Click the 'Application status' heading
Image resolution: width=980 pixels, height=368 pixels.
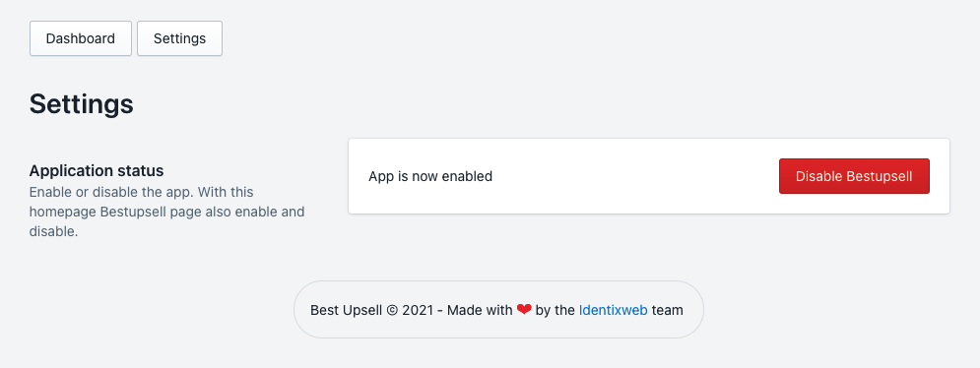[x=97, y=170]
